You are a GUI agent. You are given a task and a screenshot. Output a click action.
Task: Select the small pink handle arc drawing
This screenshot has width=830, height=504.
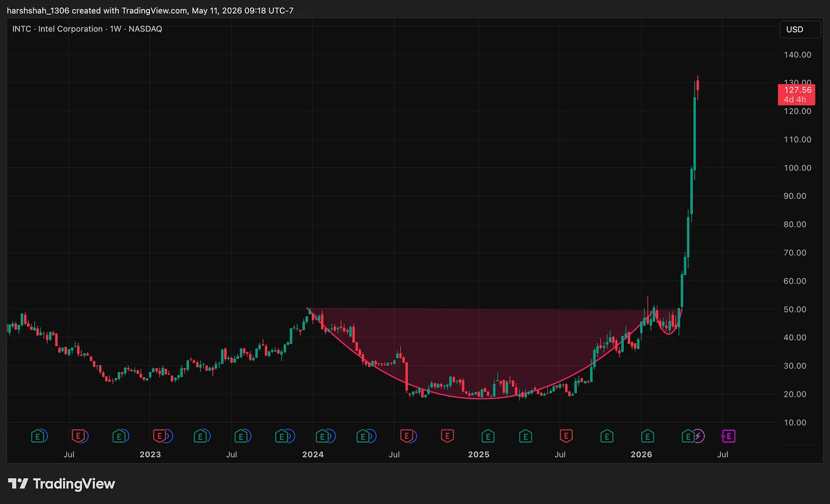669,333
